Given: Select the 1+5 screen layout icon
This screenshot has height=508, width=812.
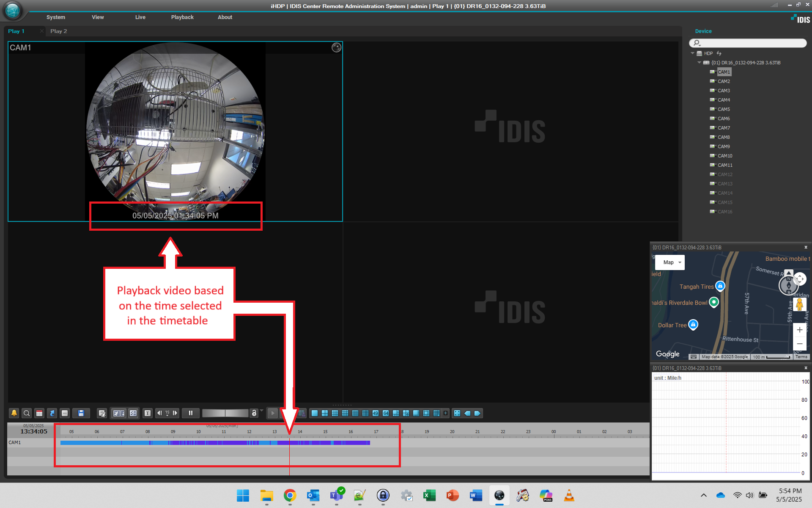Looking at the screenshot, I should click(x=396, y=413).
